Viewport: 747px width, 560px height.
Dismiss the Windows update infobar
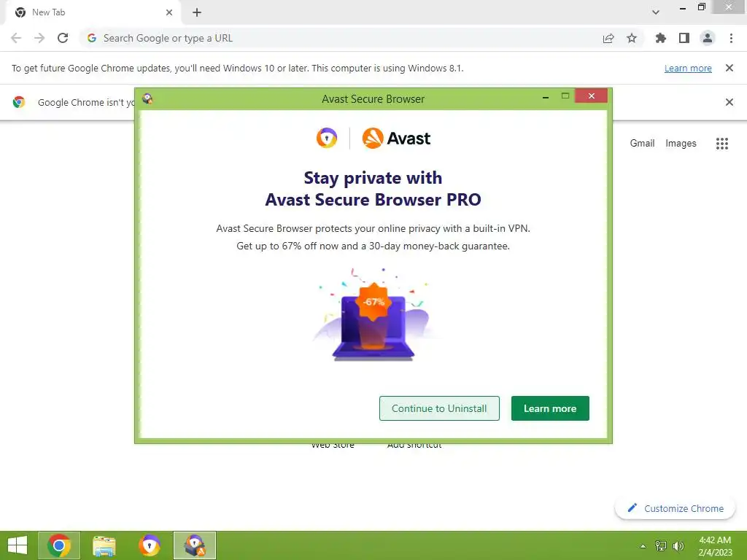click(x=729, y=68)
